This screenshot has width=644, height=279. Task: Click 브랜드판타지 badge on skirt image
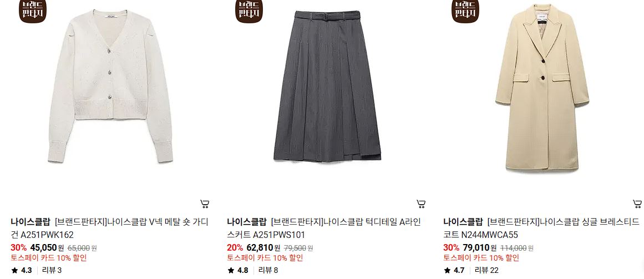tap(249, 11)
